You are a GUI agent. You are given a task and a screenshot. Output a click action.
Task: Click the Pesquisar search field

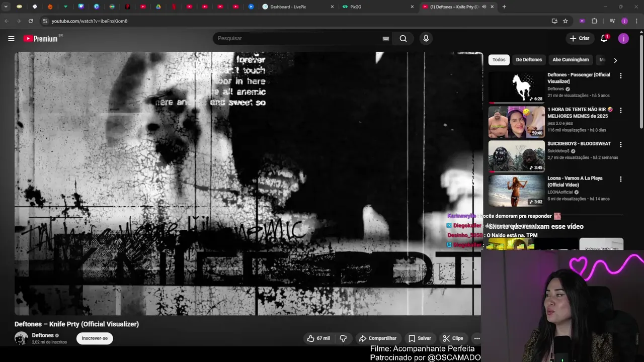coord(299,38)
